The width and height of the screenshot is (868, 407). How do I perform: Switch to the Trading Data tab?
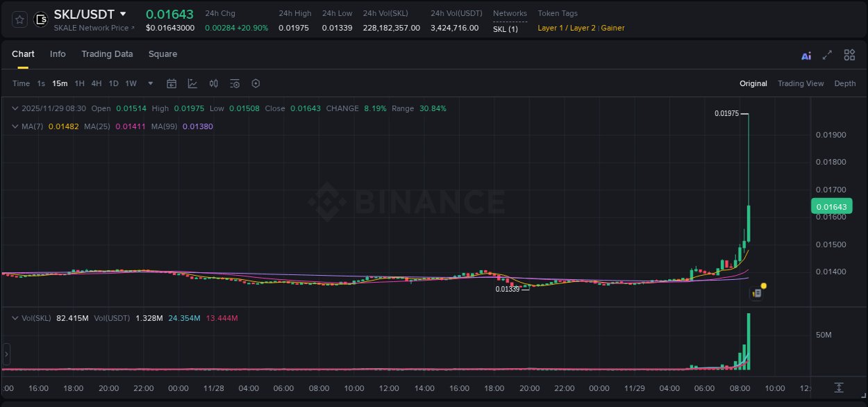click(107, 54)
